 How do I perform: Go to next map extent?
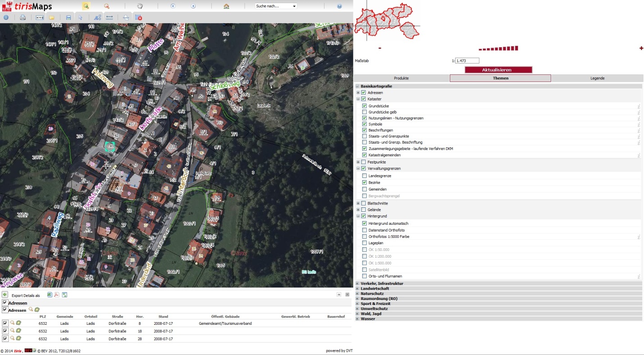point(193,6)
